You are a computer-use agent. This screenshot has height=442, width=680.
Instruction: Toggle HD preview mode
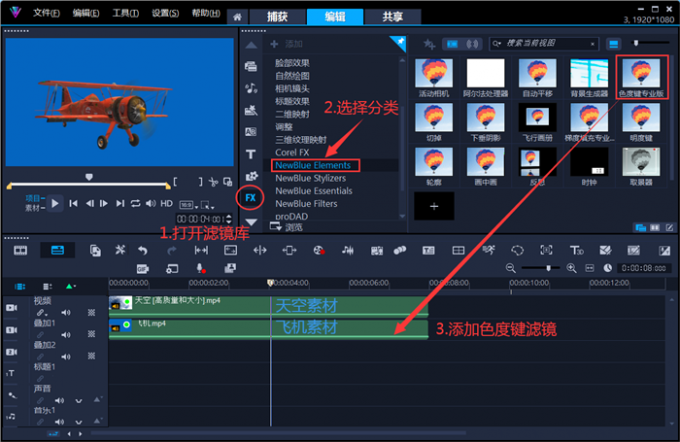tap(166, 203)
